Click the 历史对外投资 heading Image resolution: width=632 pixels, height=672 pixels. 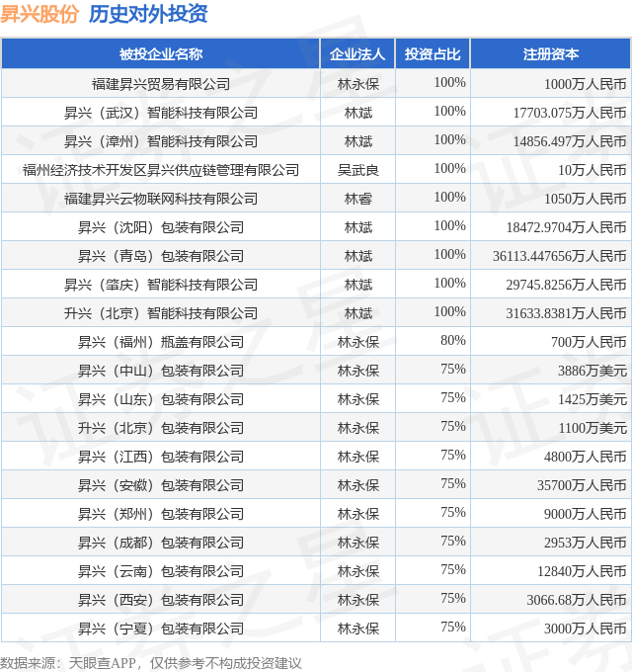[148, 14]
